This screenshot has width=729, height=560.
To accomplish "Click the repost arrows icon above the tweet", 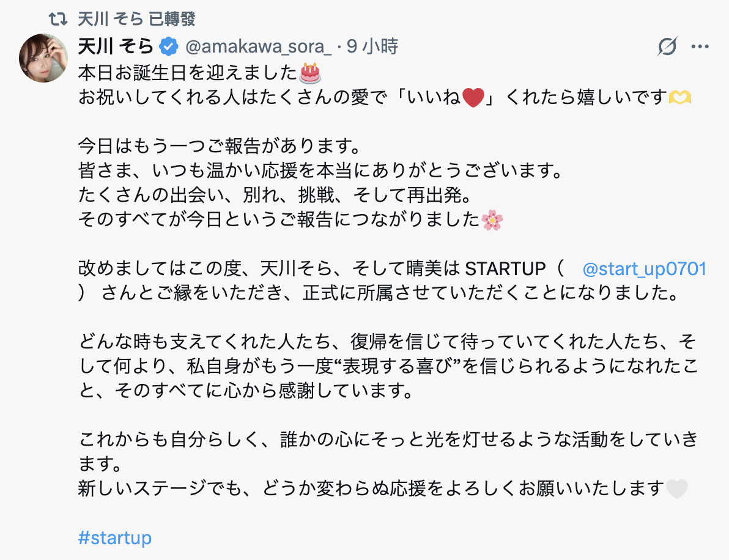I will pos(58,19).
